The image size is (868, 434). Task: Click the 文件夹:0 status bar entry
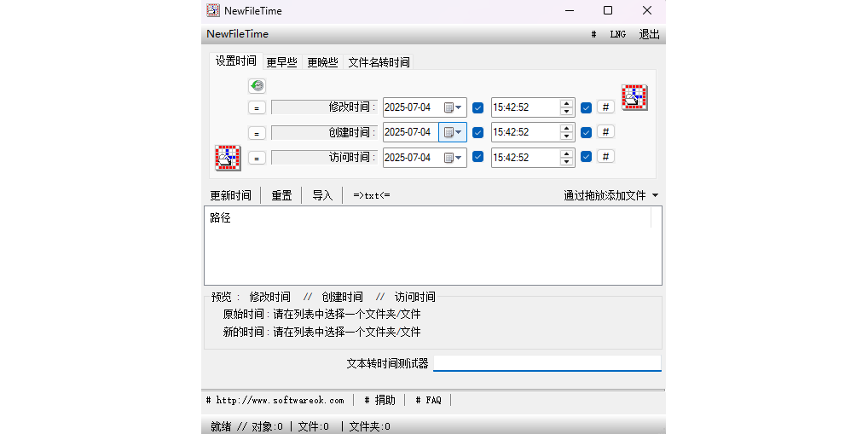coord(370,427)
